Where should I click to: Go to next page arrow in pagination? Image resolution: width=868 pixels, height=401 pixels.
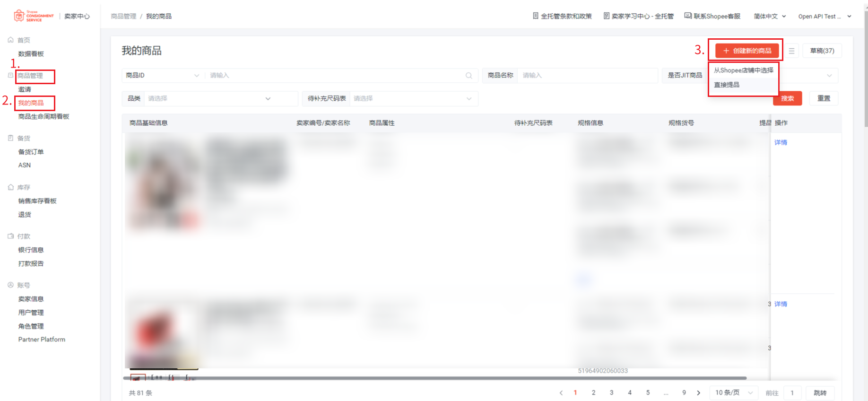[699, 392]
